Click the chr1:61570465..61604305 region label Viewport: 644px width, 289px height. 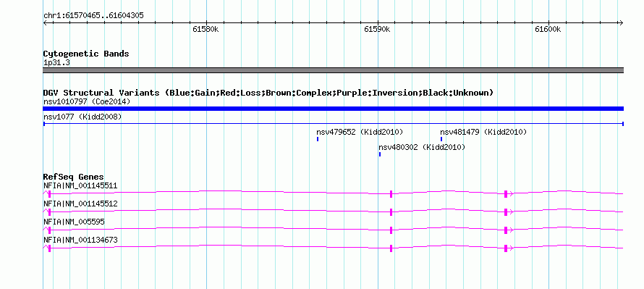[x=93, y=16]
